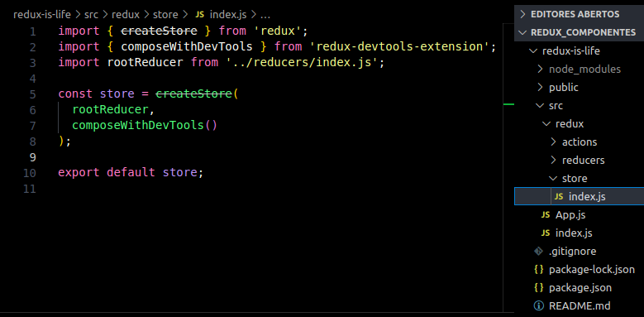This screenshot has width=644, height=317.
Task: Open index.js inside the store folder
Action: [x=580, y=196]
